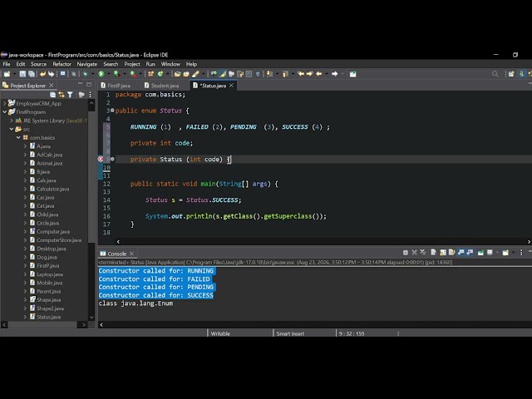Click 'class java.lang.Enum' console output line
Screen dimensions: 532x399
pyautogui.click(x=135, y=303)
